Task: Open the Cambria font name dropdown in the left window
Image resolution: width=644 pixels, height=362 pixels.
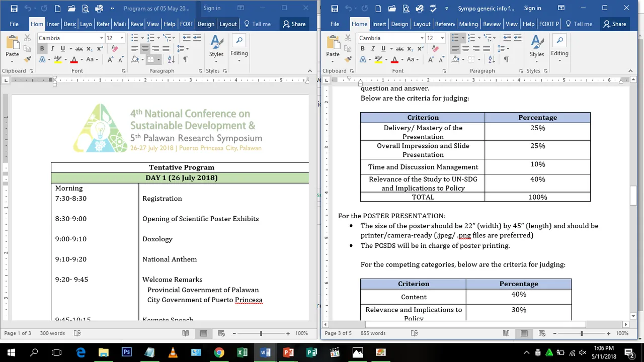Action: (102, 38)
